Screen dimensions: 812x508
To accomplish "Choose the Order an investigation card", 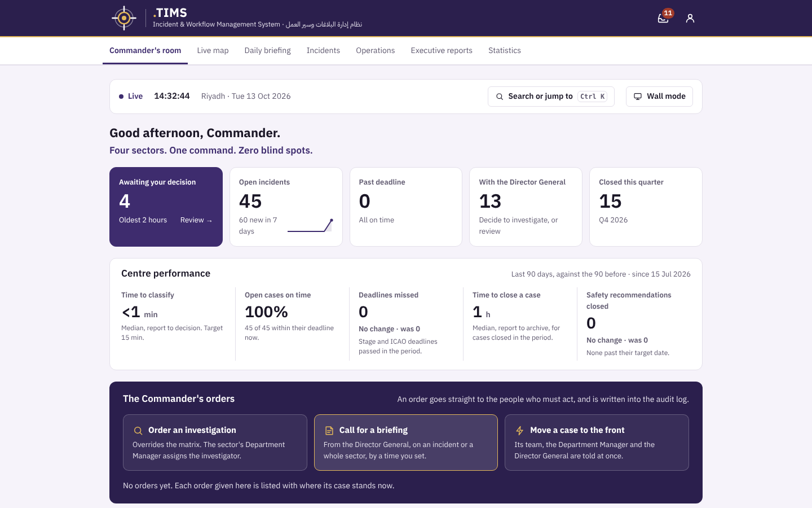I will click(215, 443).
